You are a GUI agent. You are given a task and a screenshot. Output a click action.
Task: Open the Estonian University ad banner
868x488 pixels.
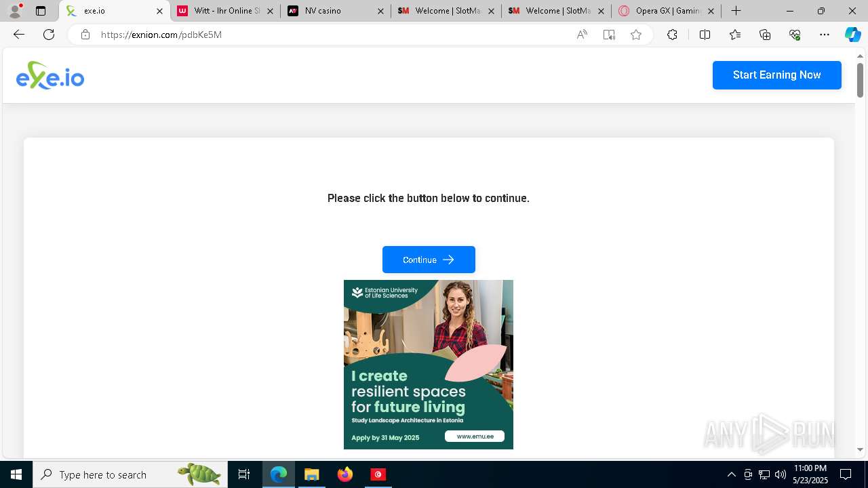(x=429, y=365)
